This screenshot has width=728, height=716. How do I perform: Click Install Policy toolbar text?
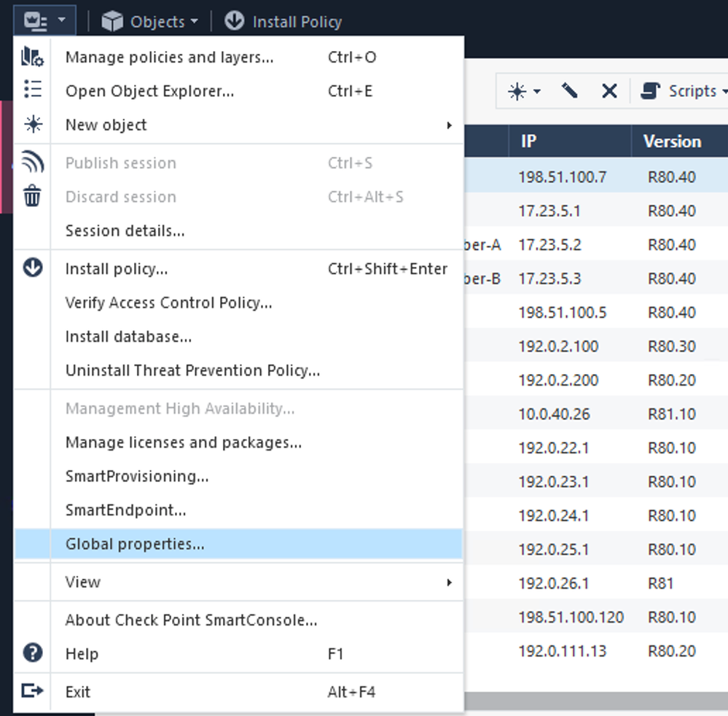(x=297, y=22)
